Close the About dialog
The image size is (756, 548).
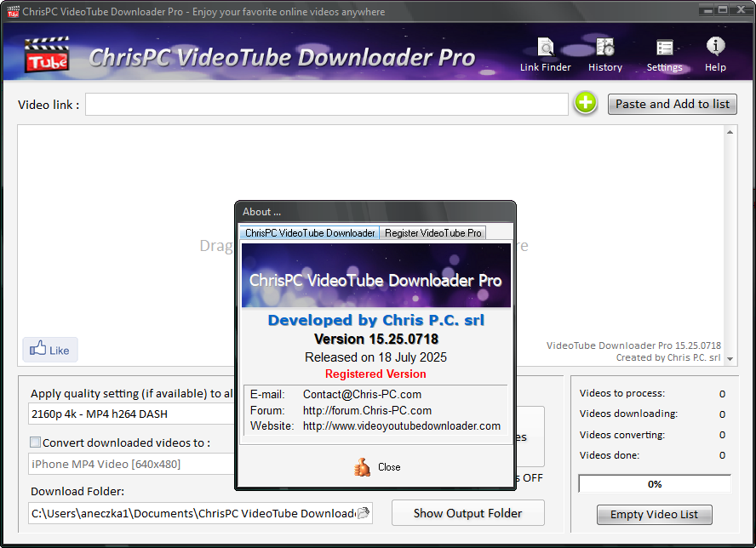377,467
